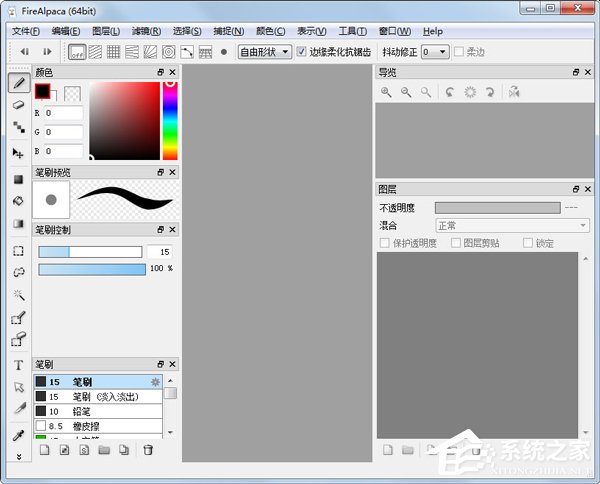Viewport: 600px width, 484px height.
Task: Select the Eraser tool in the toolbox
Action: pyautogui.click(x=18, y=104)
